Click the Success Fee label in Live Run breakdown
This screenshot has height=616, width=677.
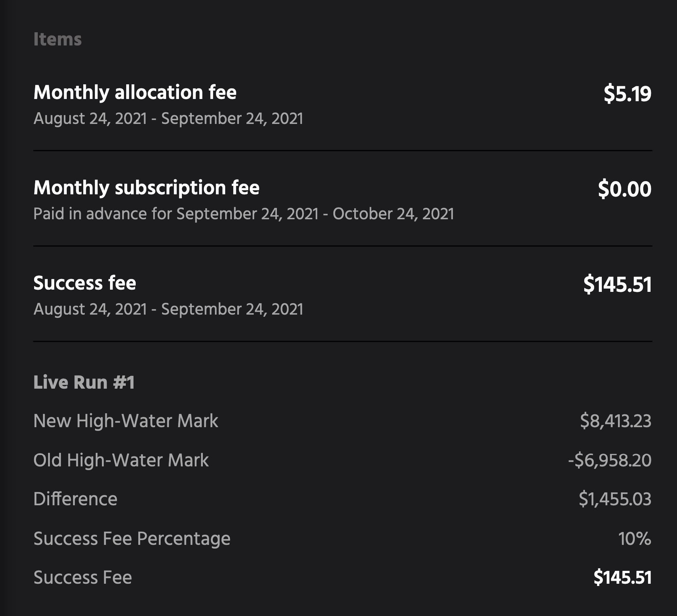click(83, 577)
